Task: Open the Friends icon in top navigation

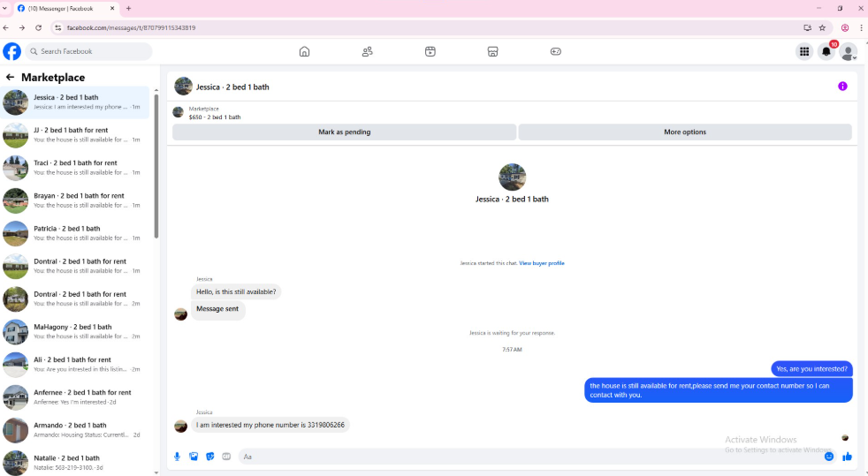Action: (x=368, y=51)
